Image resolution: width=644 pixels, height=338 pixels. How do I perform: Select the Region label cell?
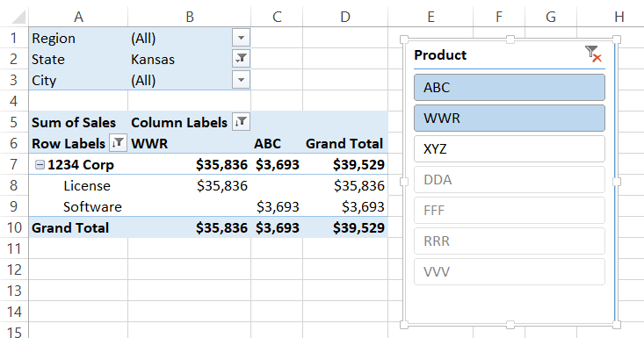pos(78,38)
